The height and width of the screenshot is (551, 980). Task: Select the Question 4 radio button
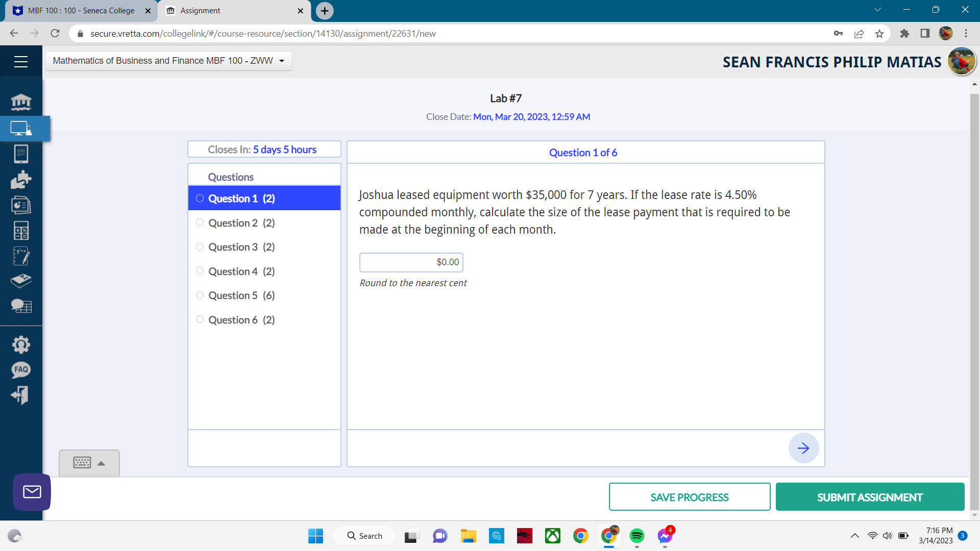click(200, 271)
